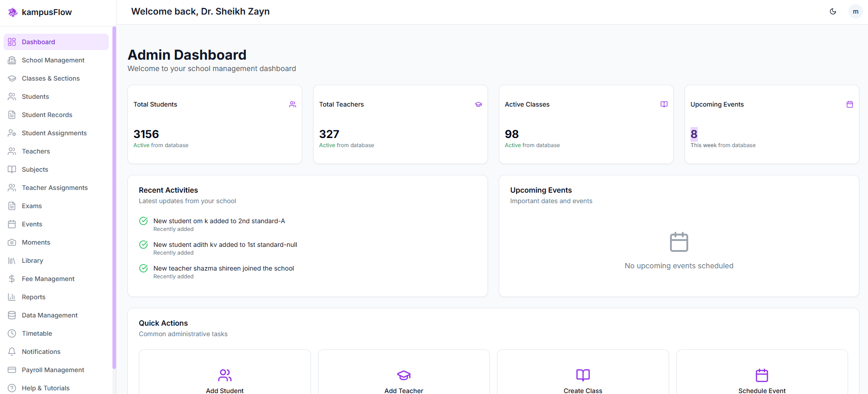Screen dimensions: 868x394
Task: Click the Subjects book icon in sidebar
Action: click(12, 169)
